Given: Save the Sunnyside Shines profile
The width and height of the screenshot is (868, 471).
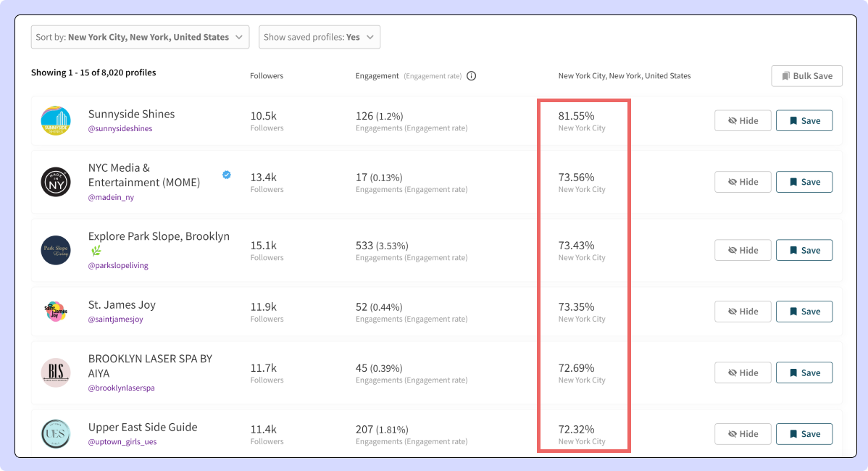Looking at the screenshot, I should click(804, 120).
